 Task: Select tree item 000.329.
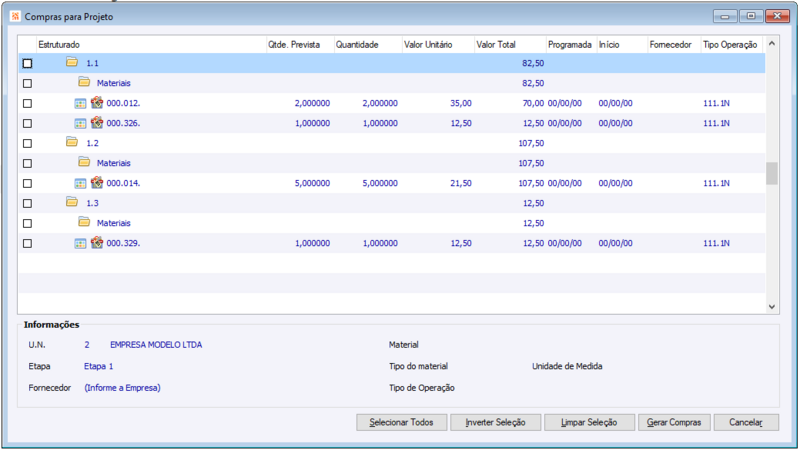point(123,243)
